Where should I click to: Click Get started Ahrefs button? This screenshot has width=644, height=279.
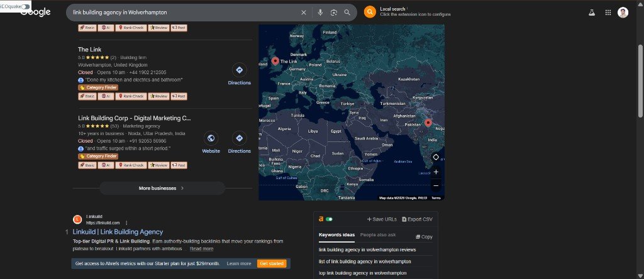pos(272,263)
